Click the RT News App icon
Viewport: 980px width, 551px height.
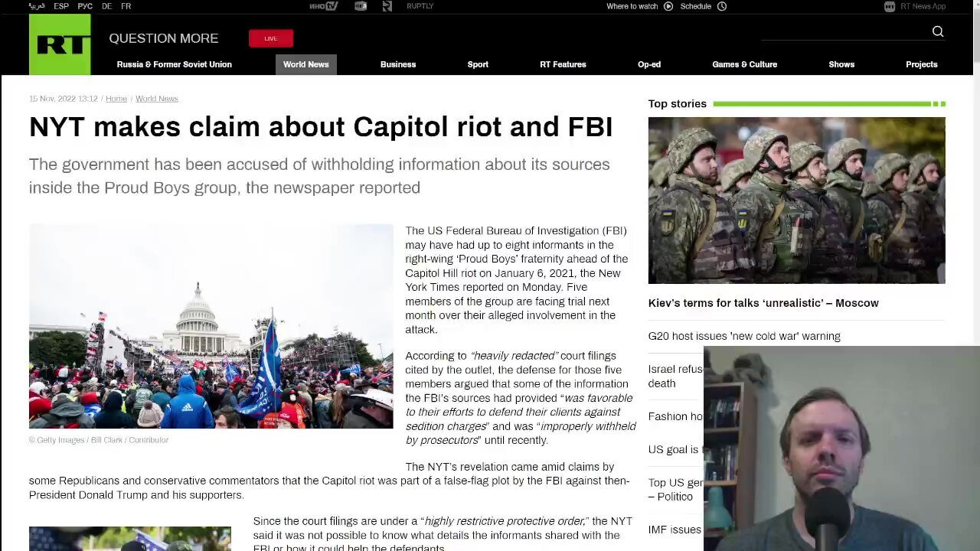point(890,6)
